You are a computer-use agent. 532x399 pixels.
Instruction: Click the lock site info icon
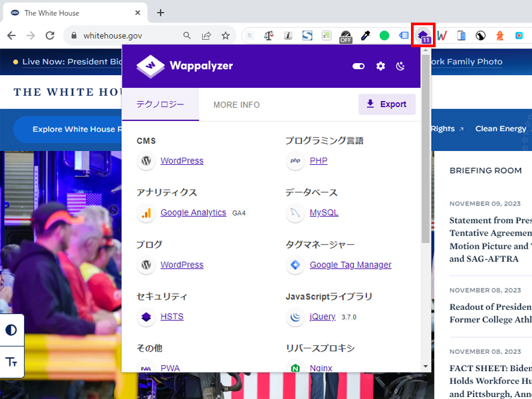pos(74,35)
